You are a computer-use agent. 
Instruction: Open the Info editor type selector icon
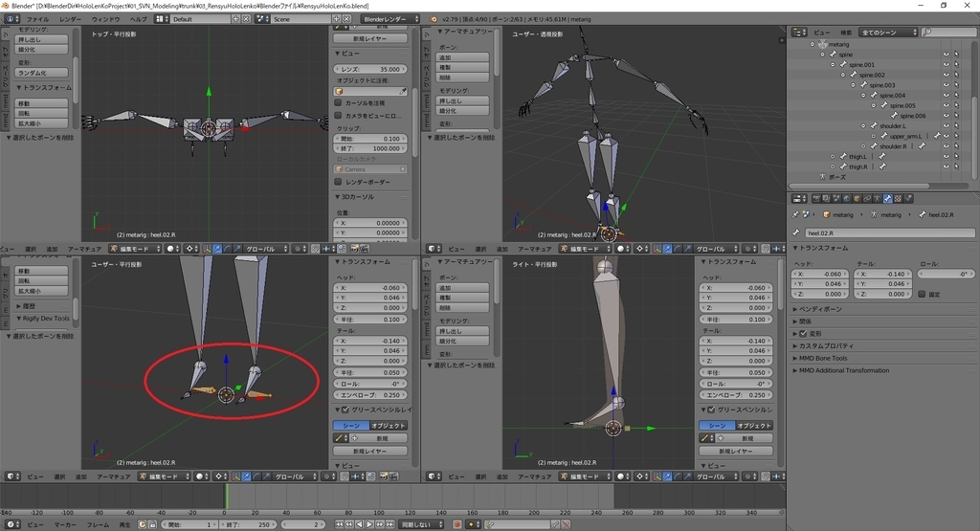coord(11,19)
